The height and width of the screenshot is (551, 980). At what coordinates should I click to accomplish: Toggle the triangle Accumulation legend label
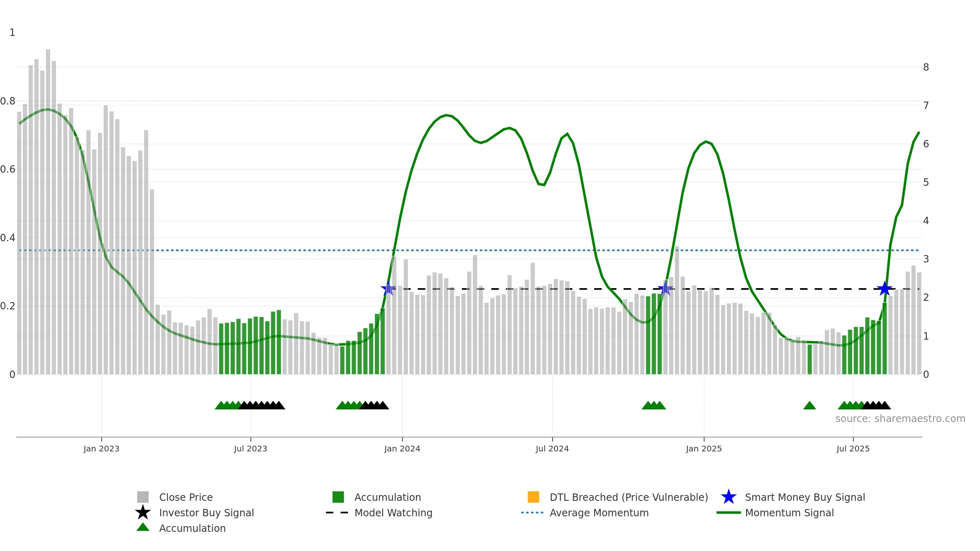pyautogui.click(x=192, y=528)
